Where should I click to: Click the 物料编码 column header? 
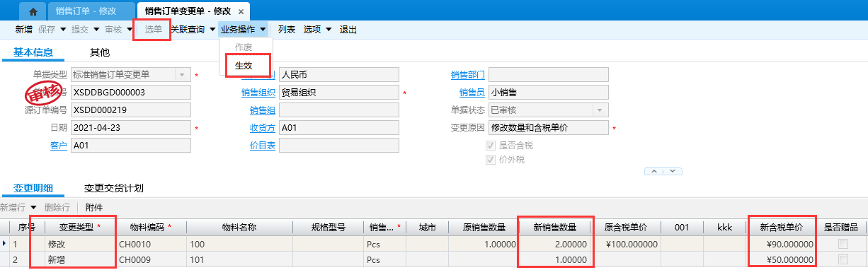click(151, 228)
